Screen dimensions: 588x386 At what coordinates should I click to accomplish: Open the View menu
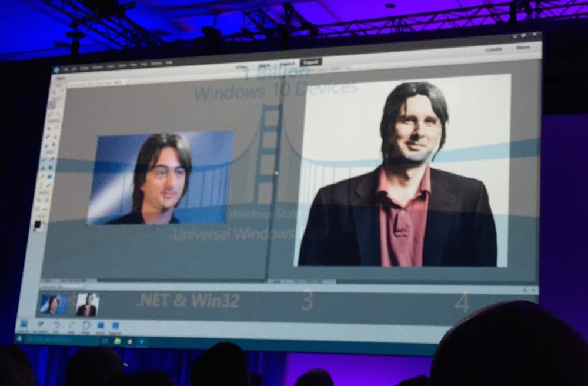(143, 65)
